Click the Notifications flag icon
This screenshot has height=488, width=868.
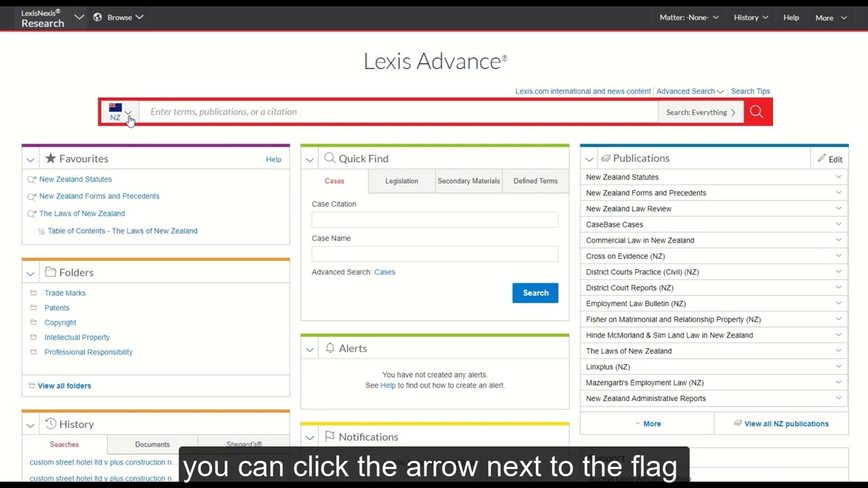(x=330, y=436)
